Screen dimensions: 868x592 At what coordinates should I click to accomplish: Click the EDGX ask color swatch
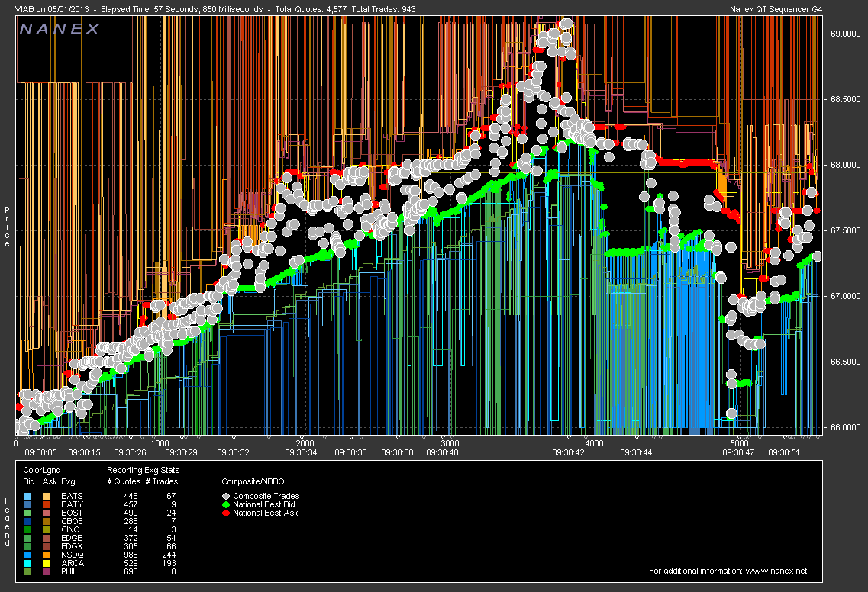tap(47, 546)
